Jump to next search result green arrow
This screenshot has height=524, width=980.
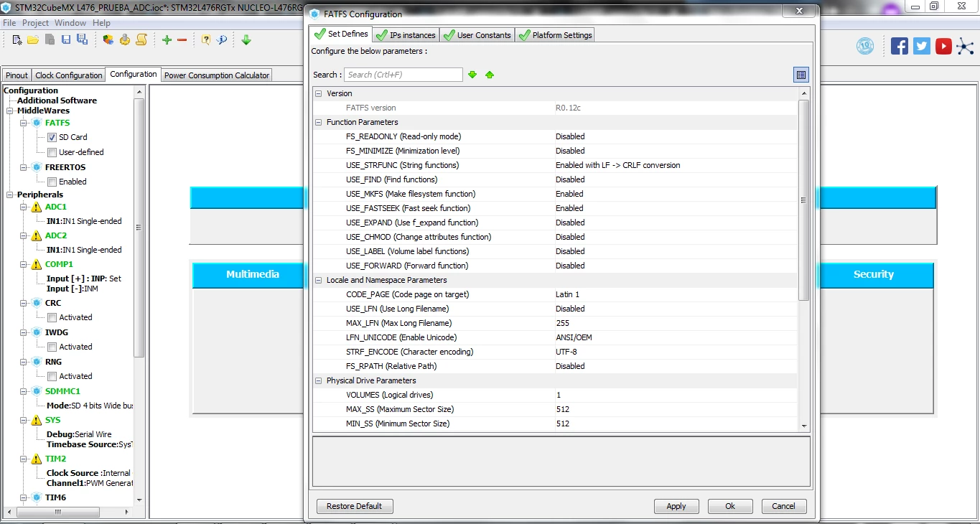(x=472, y=75)
